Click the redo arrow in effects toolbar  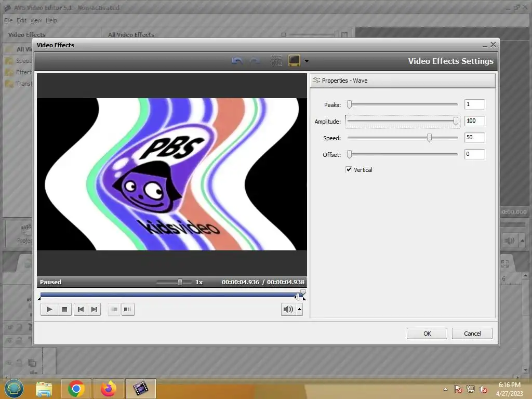255,61
